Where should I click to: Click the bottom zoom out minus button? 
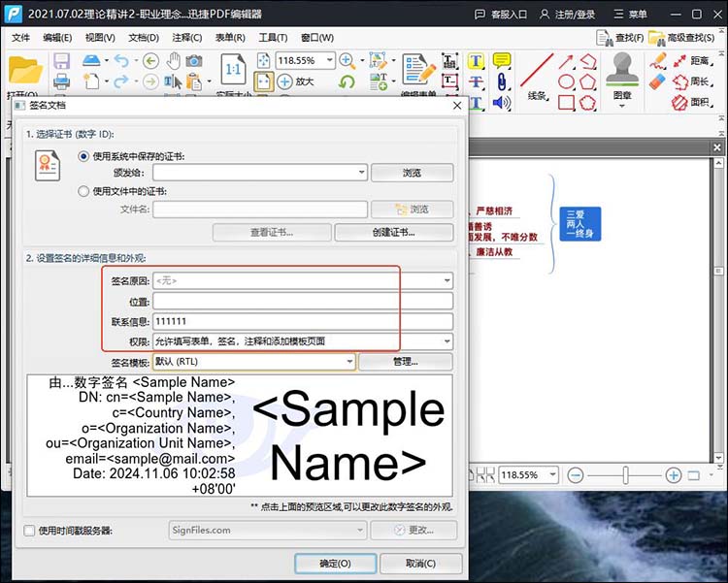(x=576, y=475)
